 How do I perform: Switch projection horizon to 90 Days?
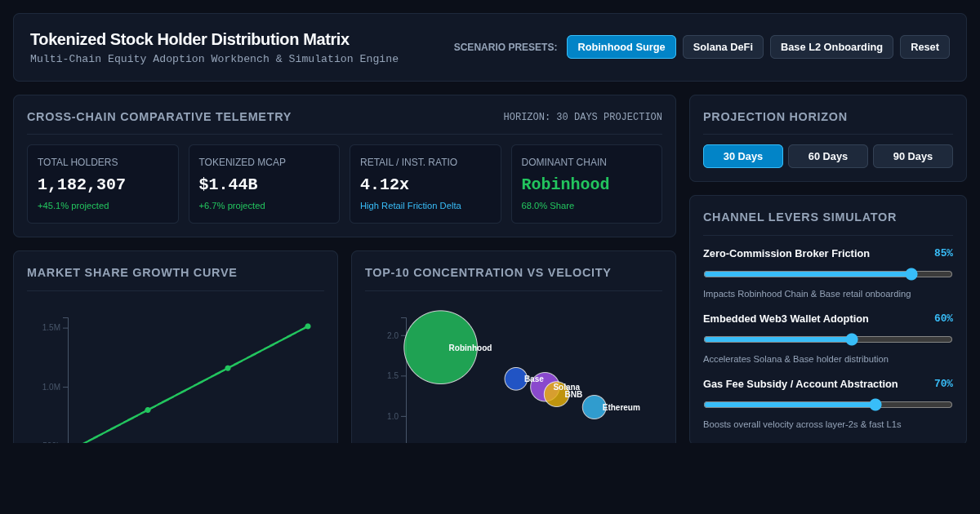click(913, 156)
